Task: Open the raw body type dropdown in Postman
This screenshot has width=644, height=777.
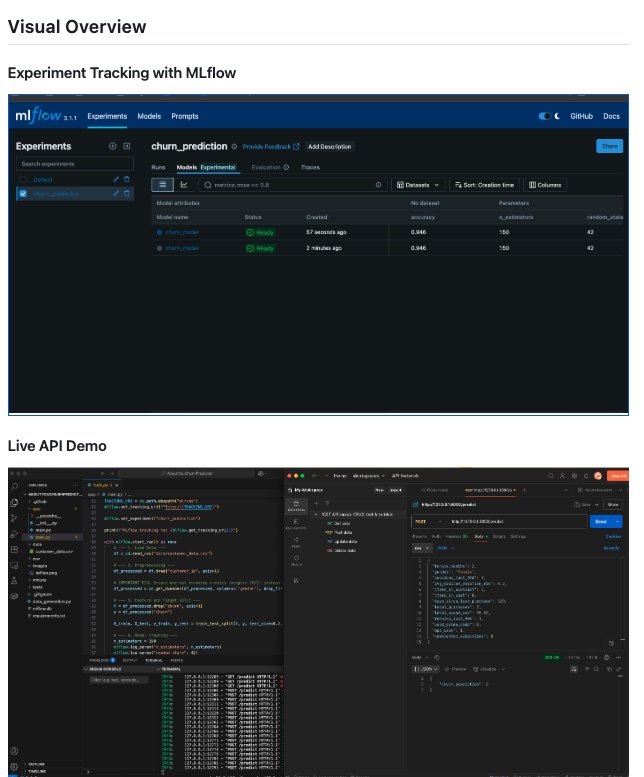Action: 422,548
